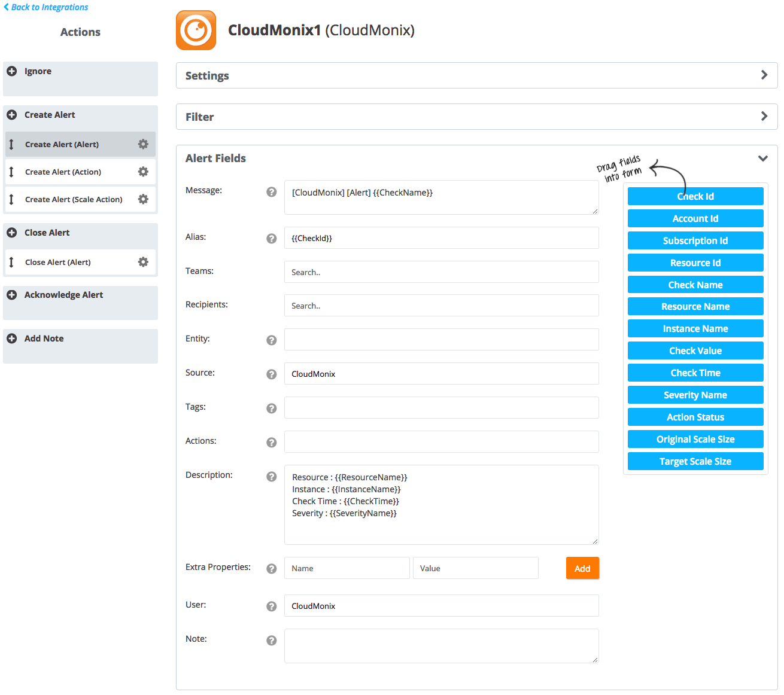Viewport: 784px width, 695px height.
Task: Expand the Filter section
Action: [476, 117]
